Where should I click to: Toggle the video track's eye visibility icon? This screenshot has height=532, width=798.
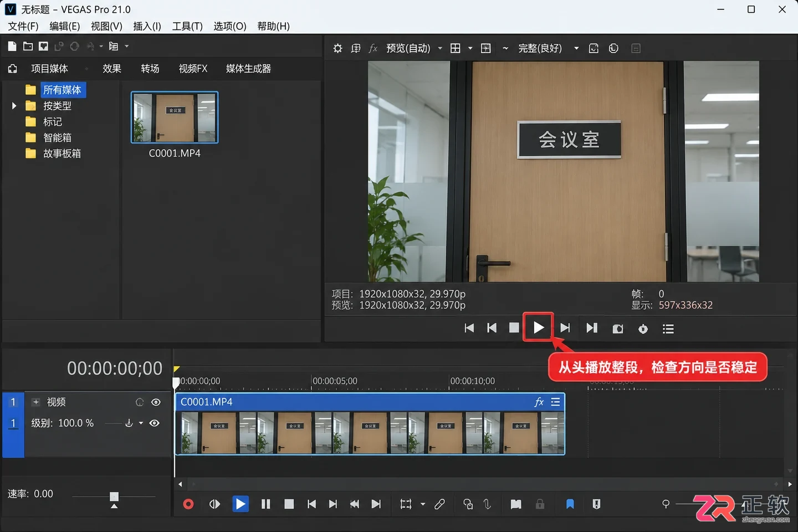point(156,402)
